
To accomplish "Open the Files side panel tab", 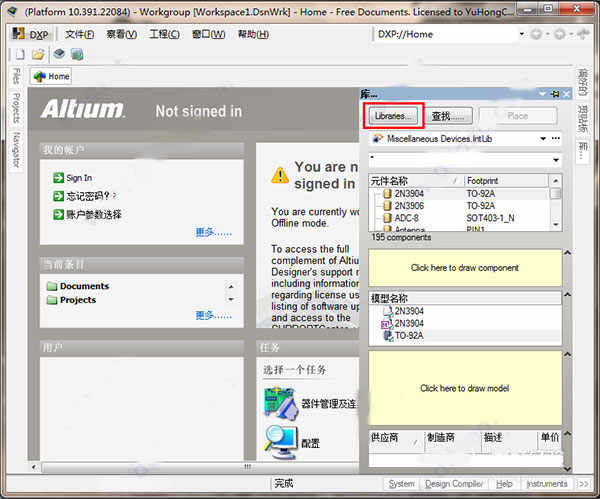I will click(16, 76).
